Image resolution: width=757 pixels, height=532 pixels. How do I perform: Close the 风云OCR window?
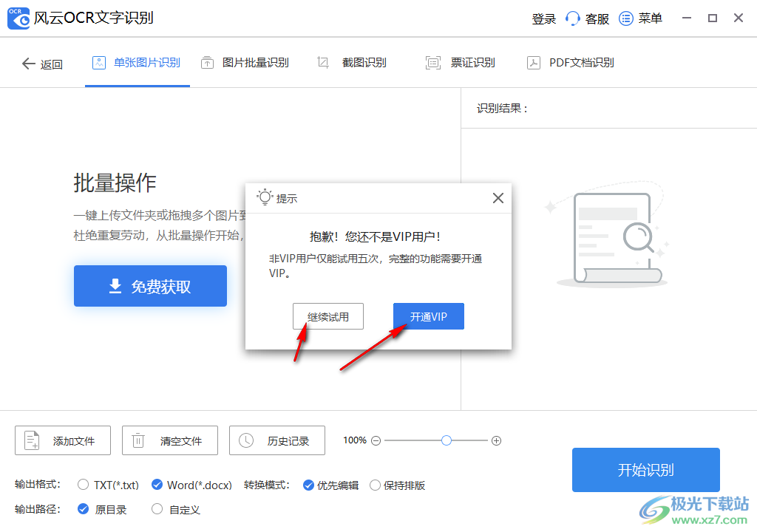(739, 18)
